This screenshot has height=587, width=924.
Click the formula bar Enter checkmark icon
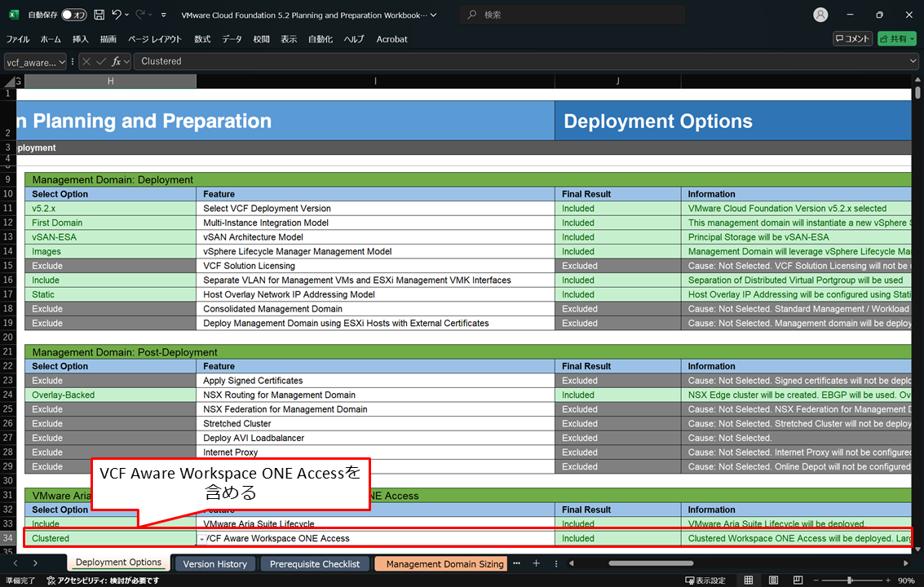[101, 61]
